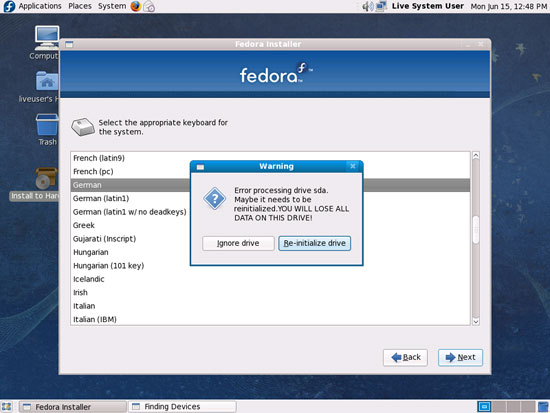The image size is (550, 413).
Task: Select German (latin1 w/ no deadkeys)
Action: 270,212
